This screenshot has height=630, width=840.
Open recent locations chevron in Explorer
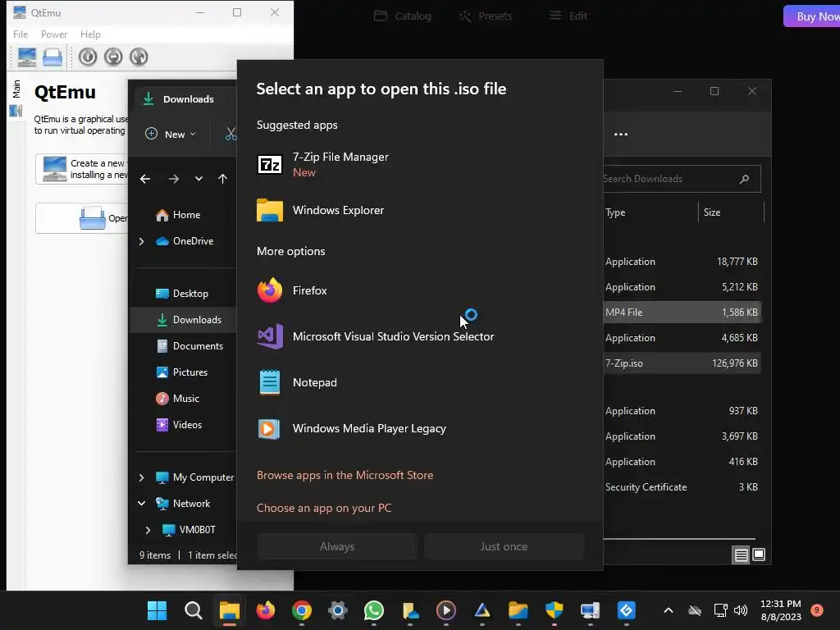tap(199, 179)
